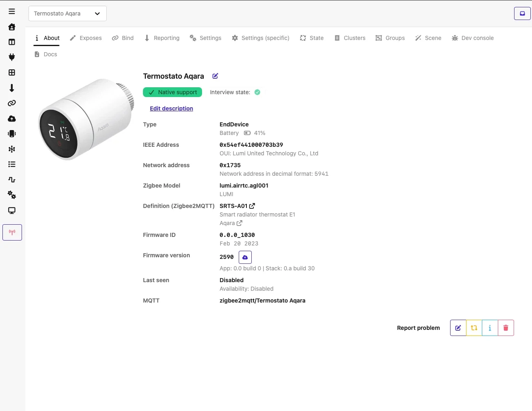Switch to the Settings (specific) tab
Image resolution: width=532 pixels, height=411 pixels.
pyautogui.click(x=260, y=38)
